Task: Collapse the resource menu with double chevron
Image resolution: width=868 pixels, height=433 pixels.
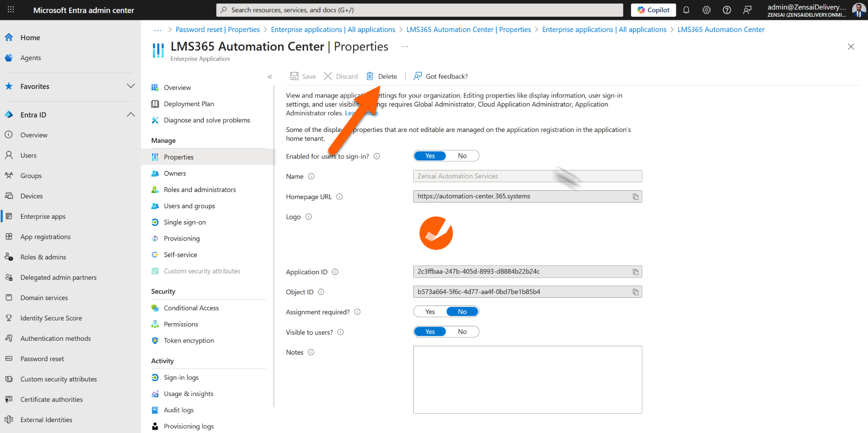Action: (270, 76)
